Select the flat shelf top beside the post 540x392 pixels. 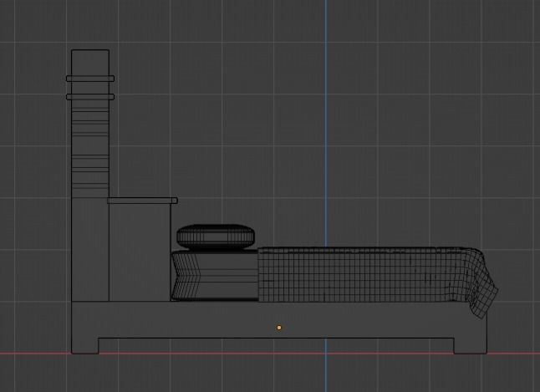[x=142, y=201]
